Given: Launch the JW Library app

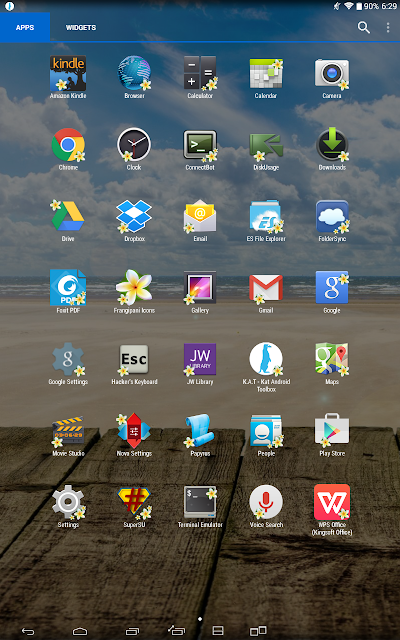Looking at the screenshot, I should pyautogui.click(x=200, y=359).
